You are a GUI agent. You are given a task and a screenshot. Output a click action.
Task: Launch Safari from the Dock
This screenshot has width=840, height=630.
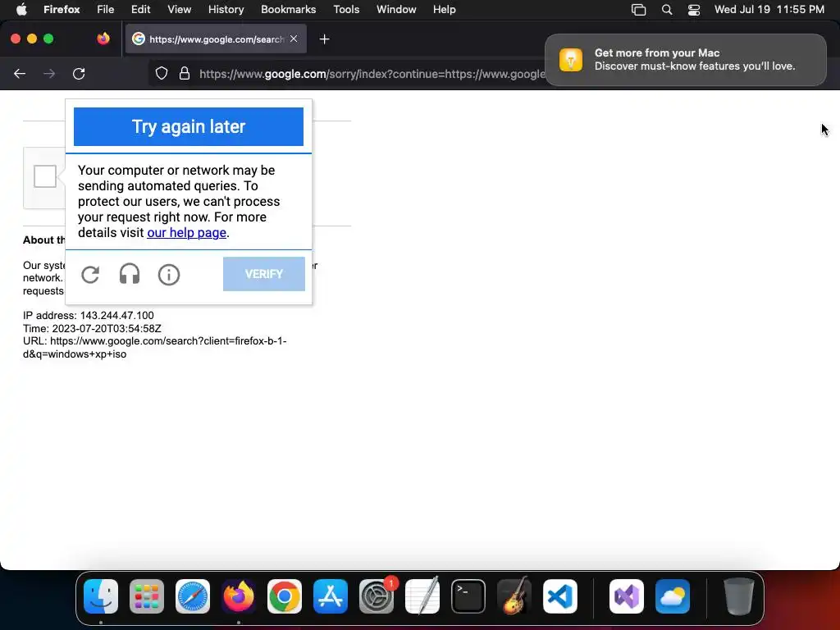coord(193,596)
